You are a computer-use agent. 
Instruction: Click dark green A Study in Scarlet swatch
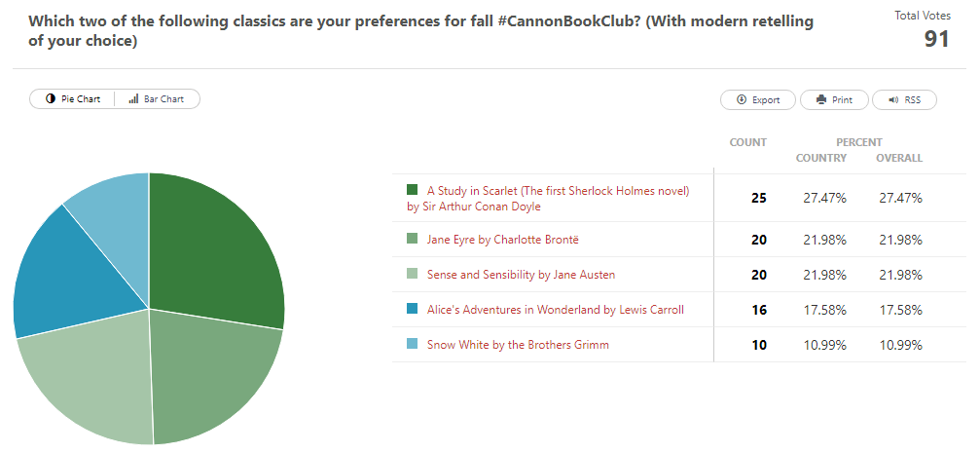[x=413, y=190]
